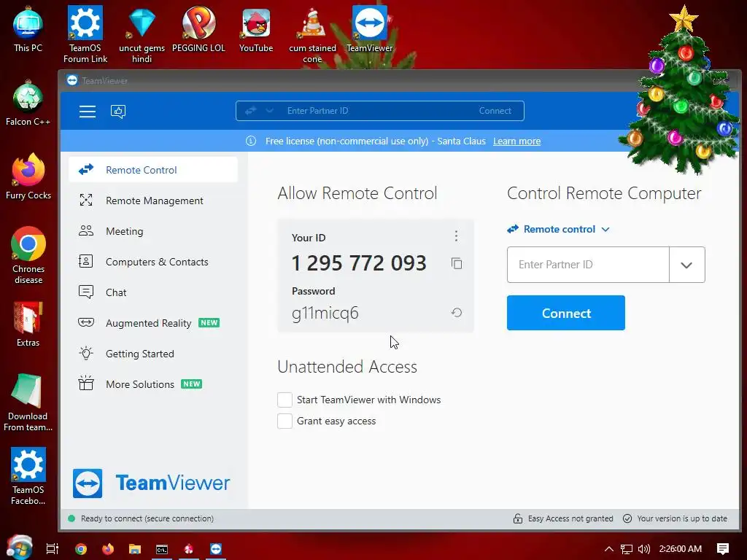
Task: Select the VLC cone desktop icon
Action: (x=312, y=34)
